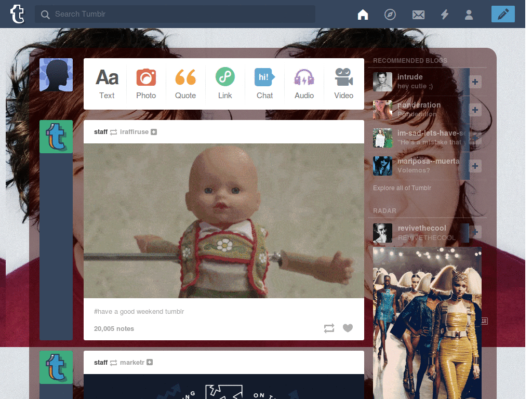
Task: Follow im-sad-lets-have-se with its plus button
Action: pos(475,138)
